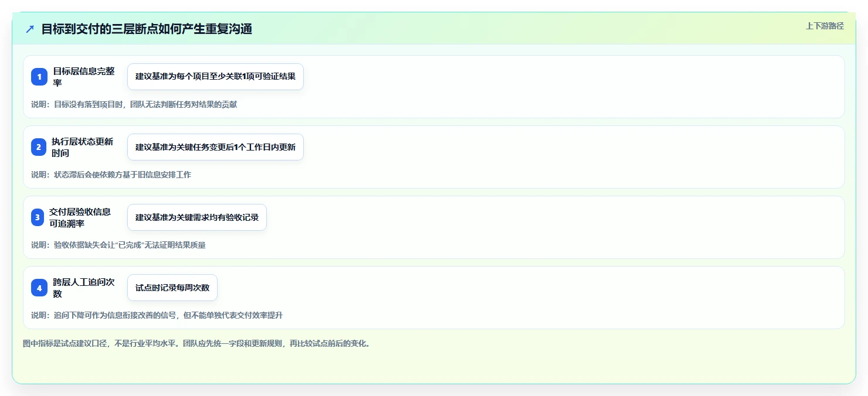Image resolution: width=868 pixels, height=396 pixels.
Task: Click the 建议基准为关键任务变更后1个工作日内更新 chip
Action: [215, 147]
